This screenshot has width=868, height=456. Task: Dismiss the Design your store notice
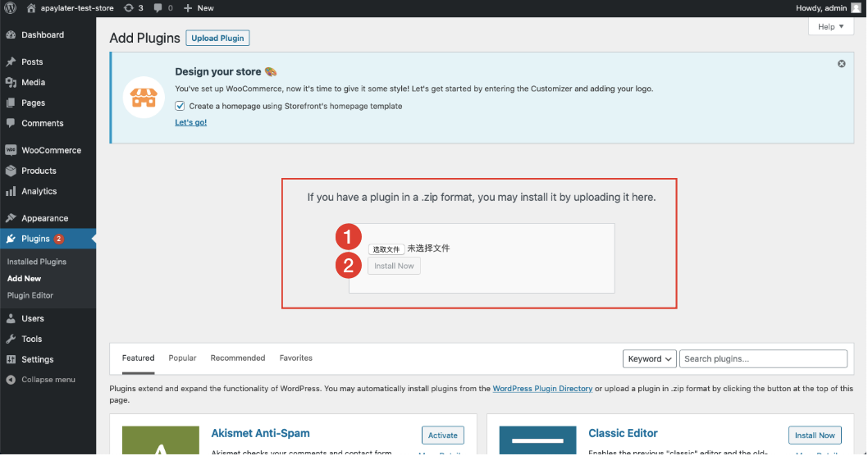pos(842,64)
